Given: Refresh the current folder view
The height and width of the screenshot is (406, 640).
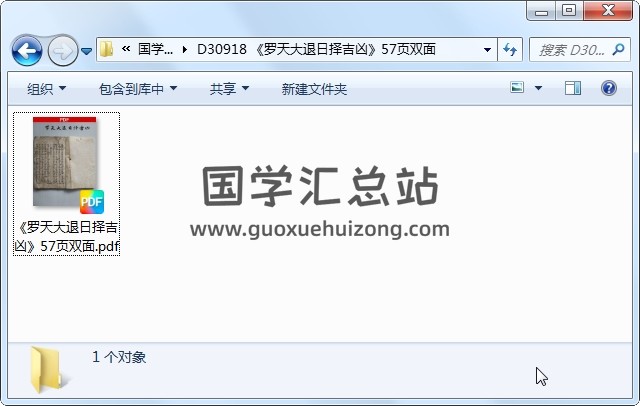Looking at the screenshot, I should [x=510, y=50].
